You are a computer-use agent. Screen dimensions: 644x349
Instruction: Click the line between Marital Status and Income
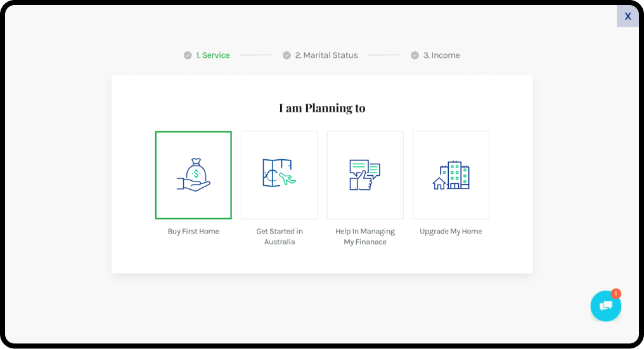click(384, 55)
